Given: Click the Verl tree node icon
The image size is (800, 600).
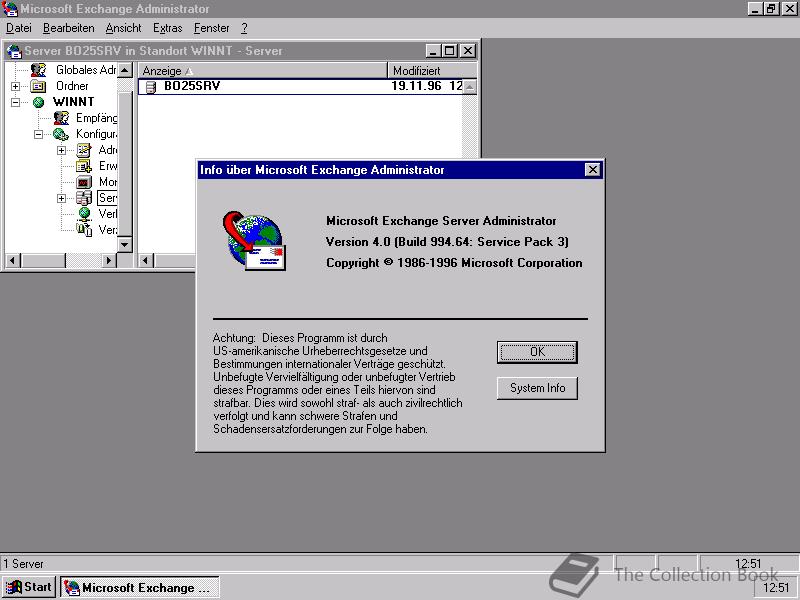Looking at the screenshot, I should pyautogui.click(x=84, y=214).
